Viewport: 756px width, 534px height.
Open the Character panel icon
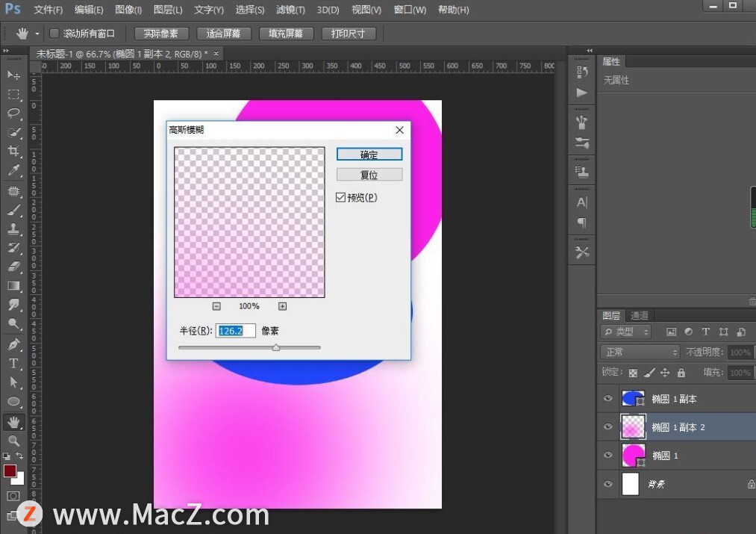pos(582,202)
